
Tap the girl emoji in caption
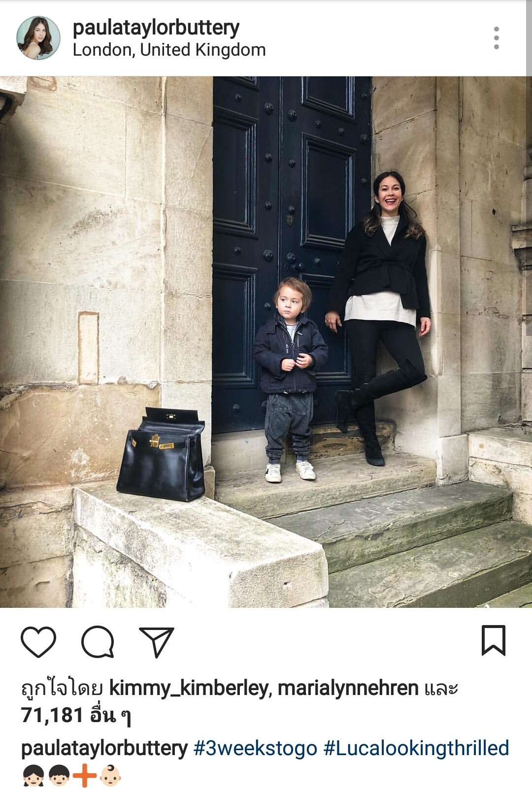pyautogui.click(x=33, y=775)
